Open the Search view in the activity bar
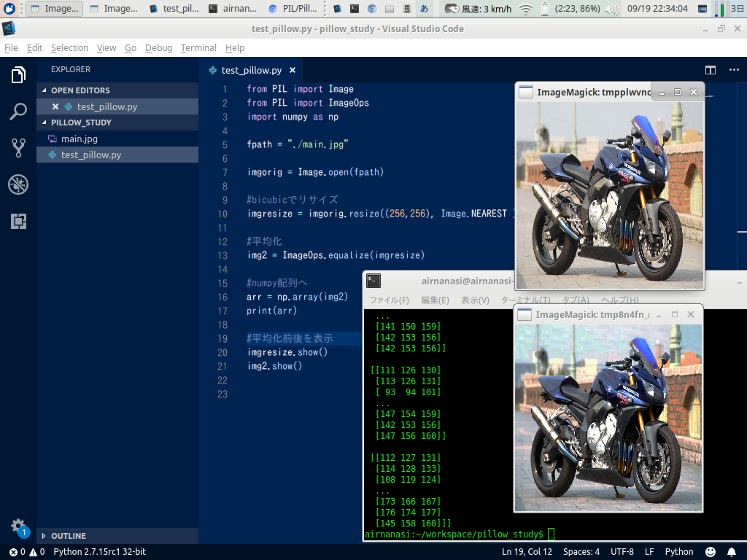Viewport: 747px width, 560px height. [x=18, y=111]
